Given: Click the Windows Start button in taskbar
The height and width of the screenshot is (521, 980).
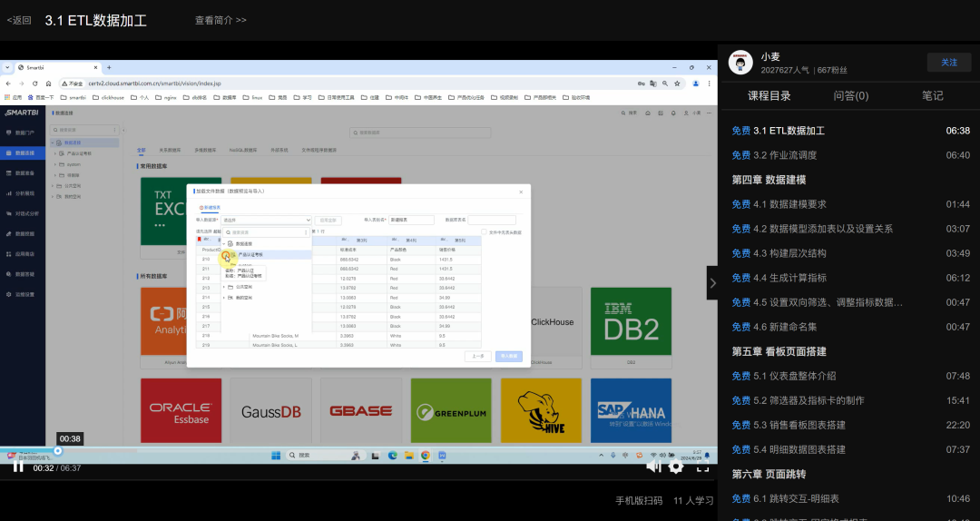Looking at the screenshot, I should click(x=276, y=456).
